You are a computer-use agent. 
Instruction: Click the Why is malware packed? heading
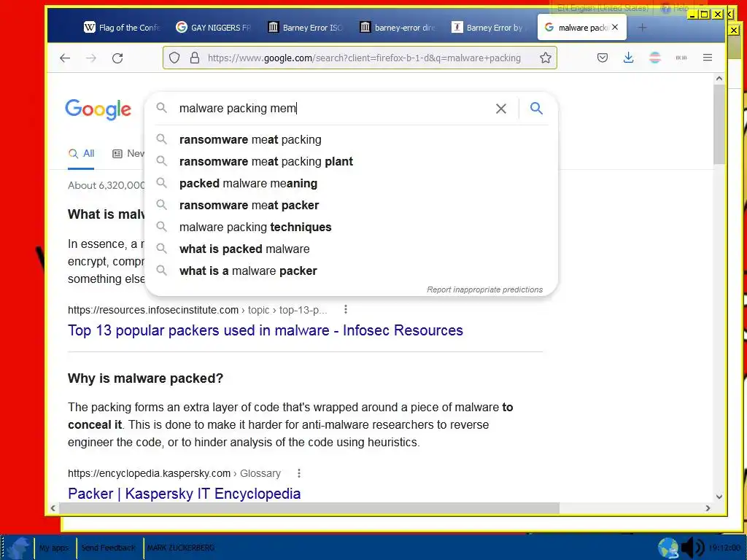click(145, 378)
